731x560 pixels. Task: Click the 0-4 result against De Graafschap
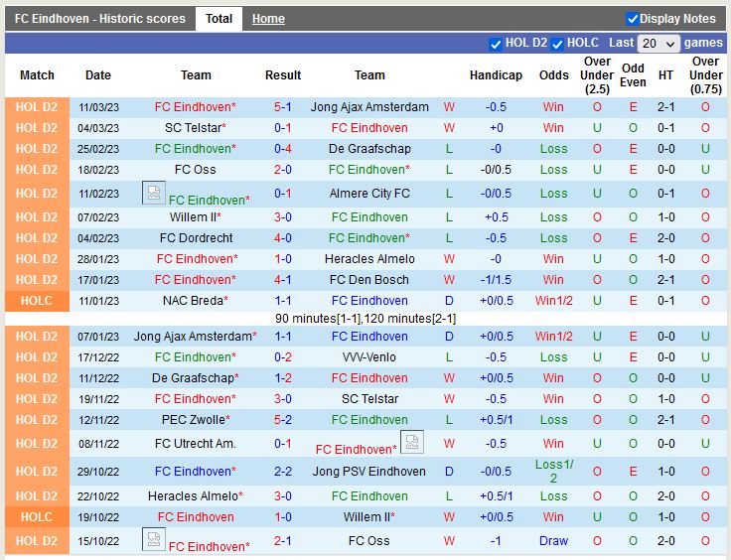(x=283, y=149)
